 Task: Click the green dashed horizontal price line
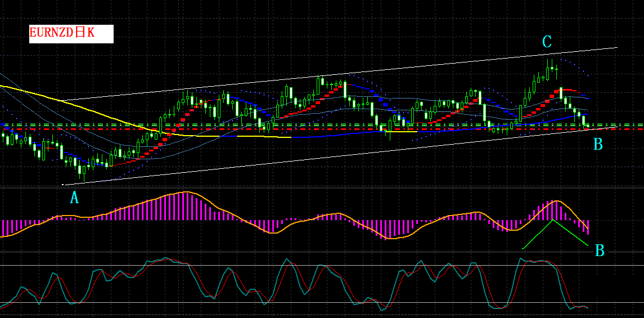322,124
